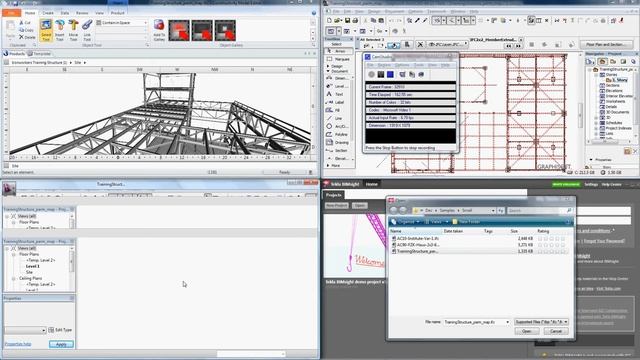
Task: Click the ArchiCAD Print icon
Action: pyautogui.click(x=355, y=20)
